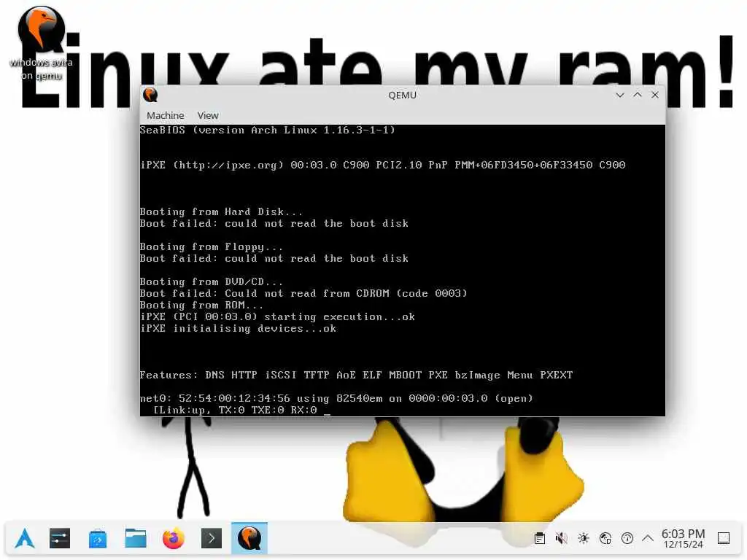Click the 'Features: DNS HTTP iSCSI' line
The width and height of the screenshot is (747, 560).
click(356, 375)
